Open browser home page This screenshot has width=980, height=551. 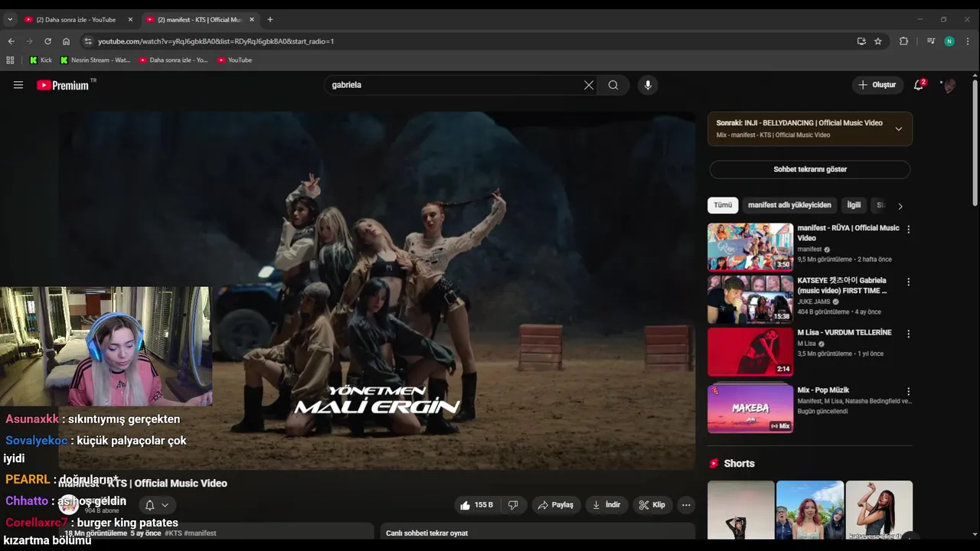pyautogui.click(x=66, y=41)
